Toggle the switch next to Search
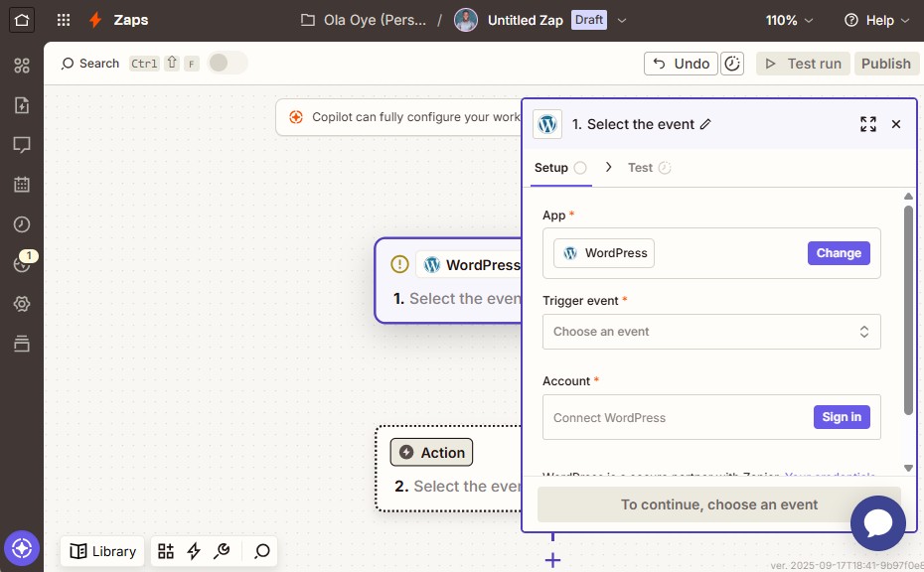This screenshot has width=924, height=572. click(x=227, y=64)
